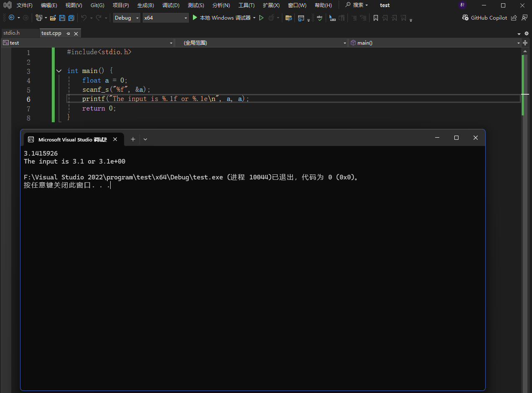Click the editor tab settings gear icon
This screenshot has width=532, height=393.
527,33
